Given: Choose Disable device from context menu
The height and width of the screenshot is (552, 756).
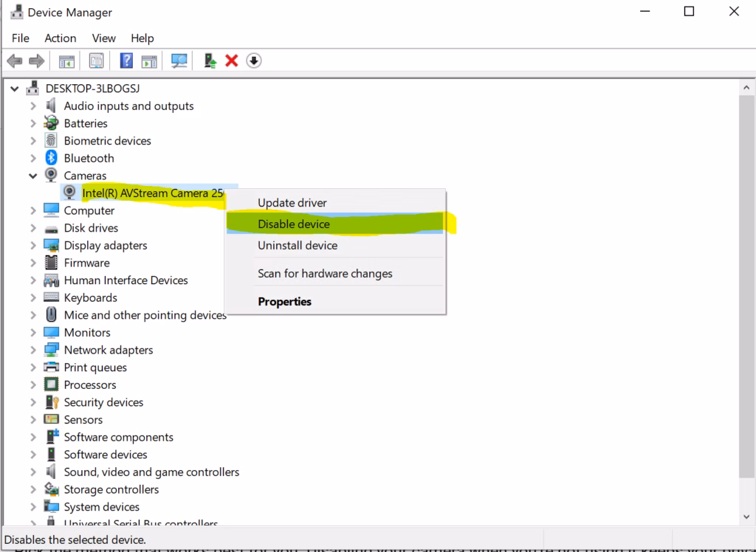Looking at the screenshot, I should (294, 224).
